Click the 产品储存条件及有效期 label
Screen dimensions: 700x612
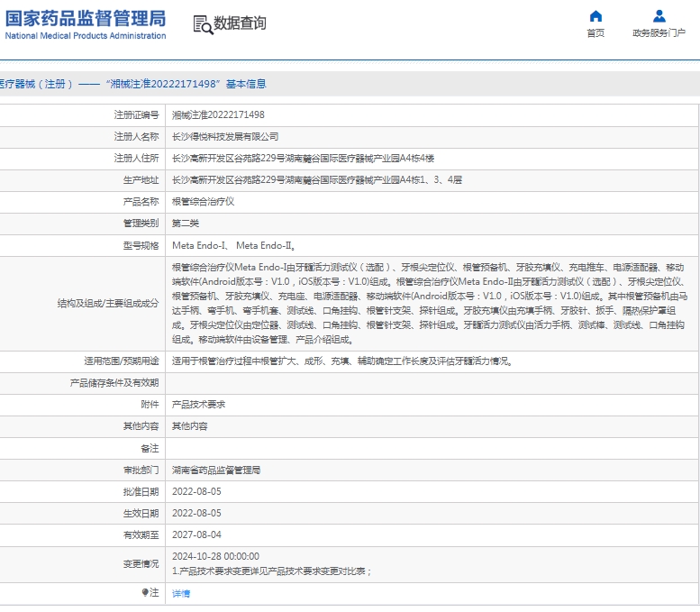click(x=114, y=383)
